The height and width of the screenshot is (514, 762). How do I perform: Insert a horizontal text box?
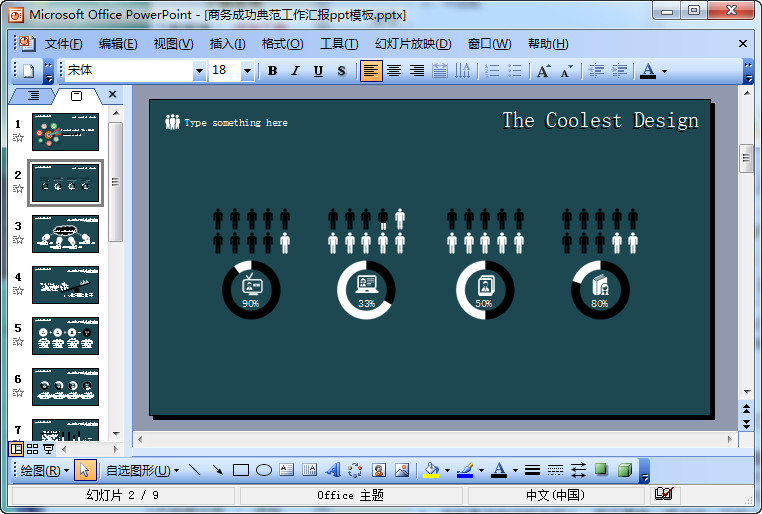tap(287, 470)
